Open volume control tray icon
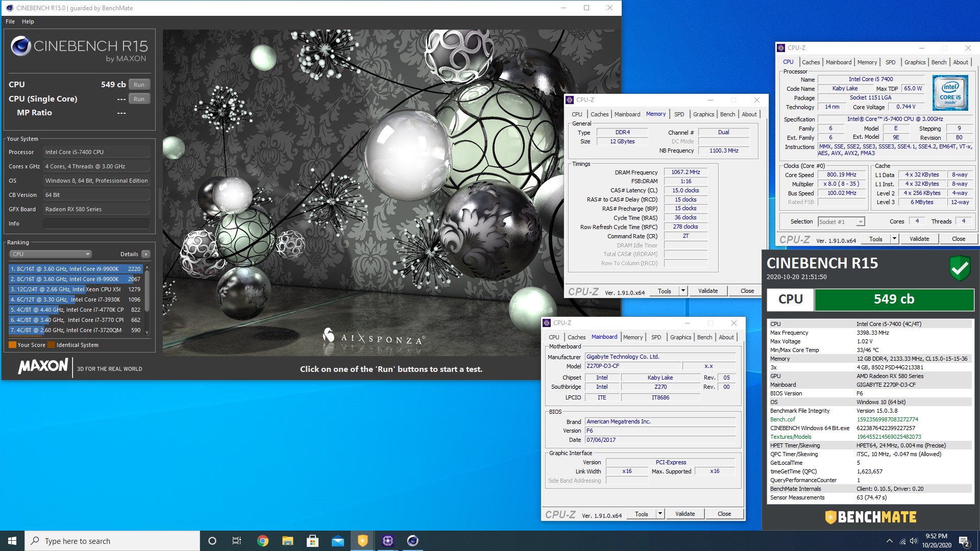The image size is (980, 551). pos(914,541)
